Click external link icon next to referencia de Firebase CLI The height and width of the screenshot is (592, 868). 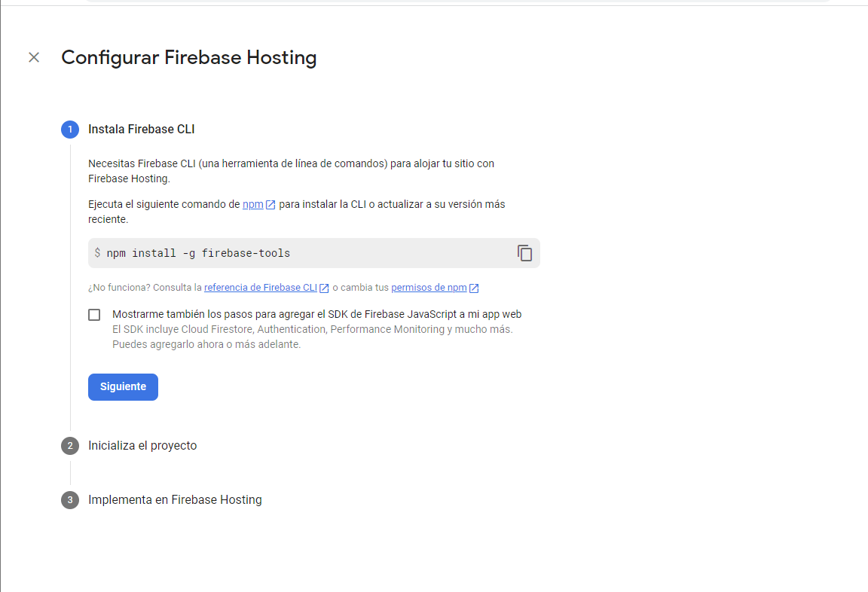(x=323, y=287)
